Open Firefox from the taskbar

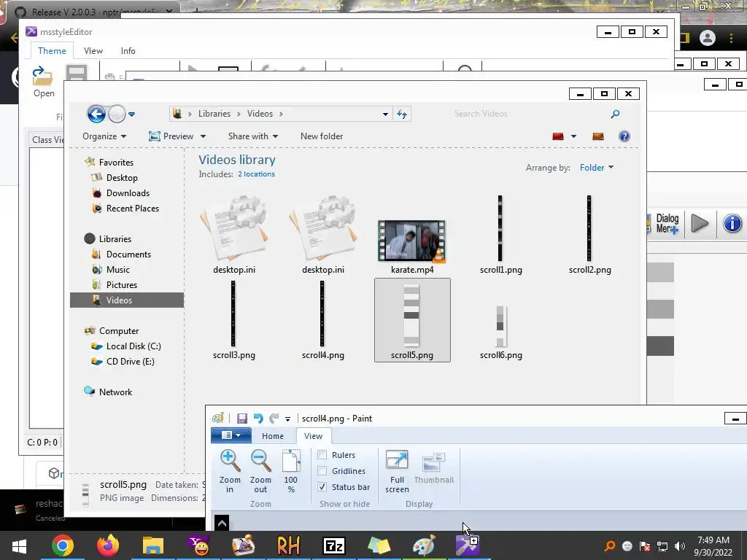(x=108, y=545)
